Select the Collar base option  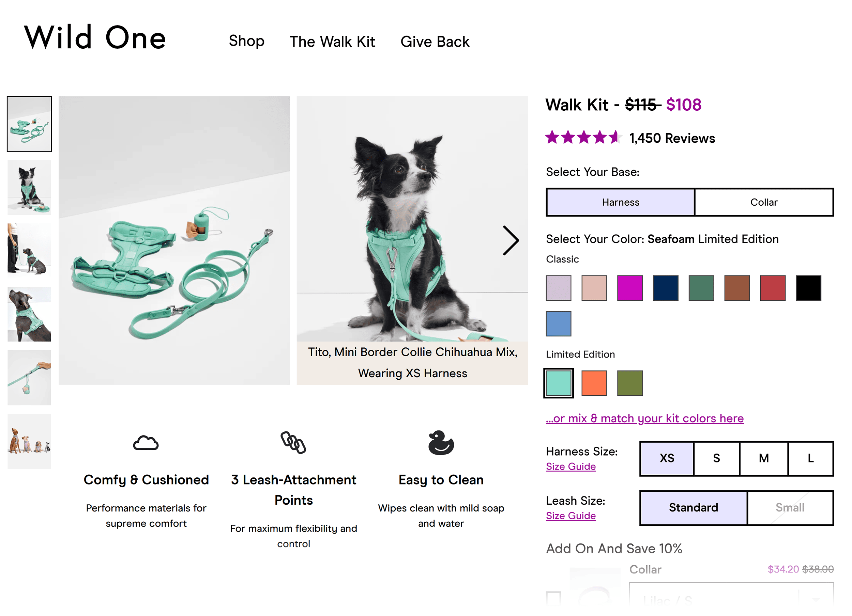(764, 202)
